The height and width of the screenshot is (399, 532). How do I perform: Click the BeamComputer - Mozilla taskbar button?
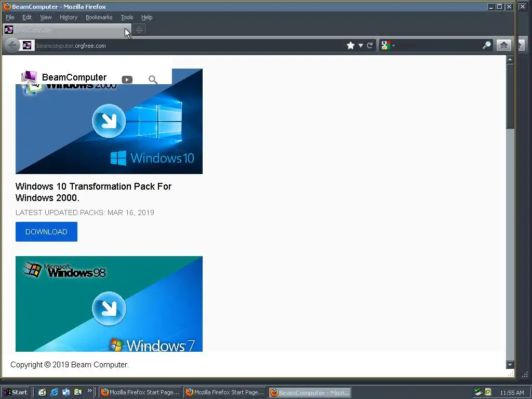click(310, 393)
